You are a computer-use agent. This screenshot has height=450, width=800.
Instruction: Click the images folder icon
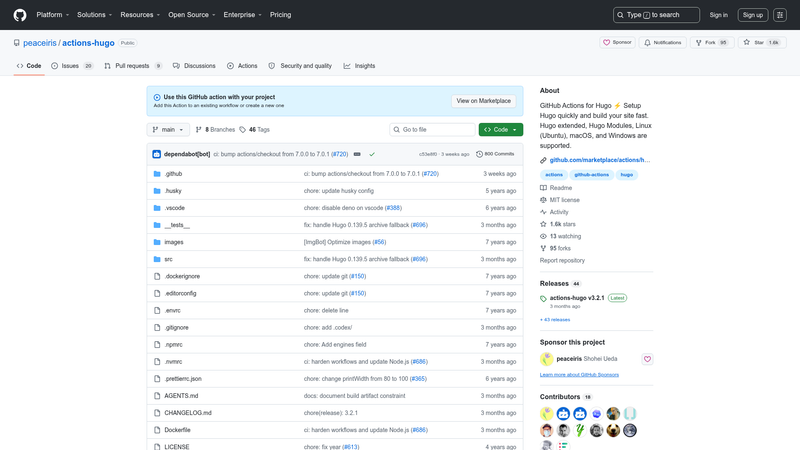point(157,242)
